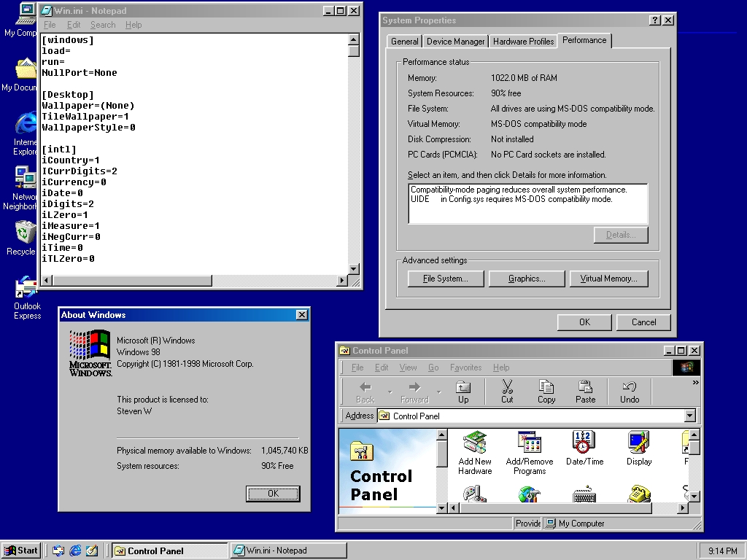Image resolution: width=747 pixels, height=560 pixels.
Task: Click Control Panel icon pane scroll-down arrow
Action: click(x=694, y=496)
